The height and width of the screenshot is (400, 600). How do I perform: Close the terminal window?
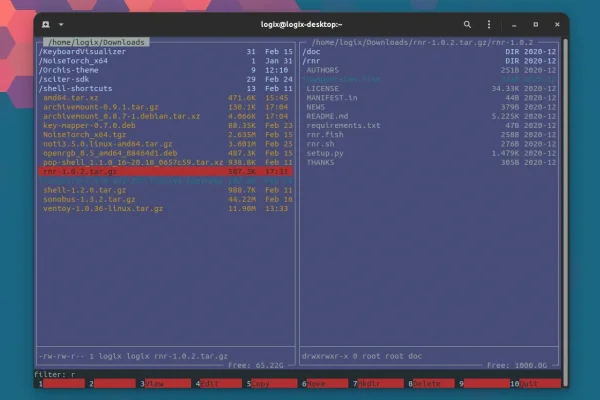click(x=557, y=24)
